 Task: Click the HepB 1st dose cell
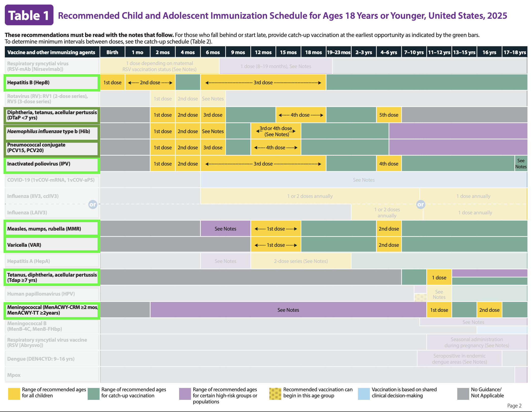coord(112,83)
